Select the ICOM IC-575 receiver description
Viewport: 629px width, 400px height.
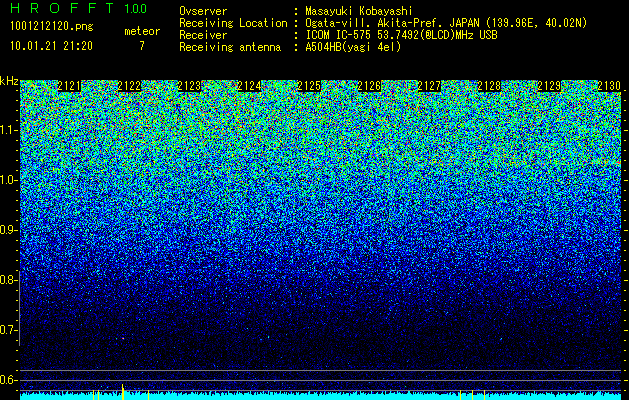coord(401,35)
